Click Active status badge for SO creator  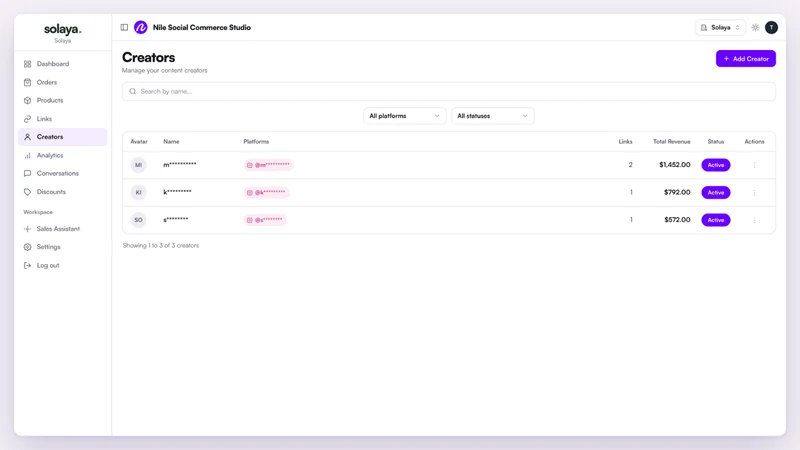(x=715, y=220)
